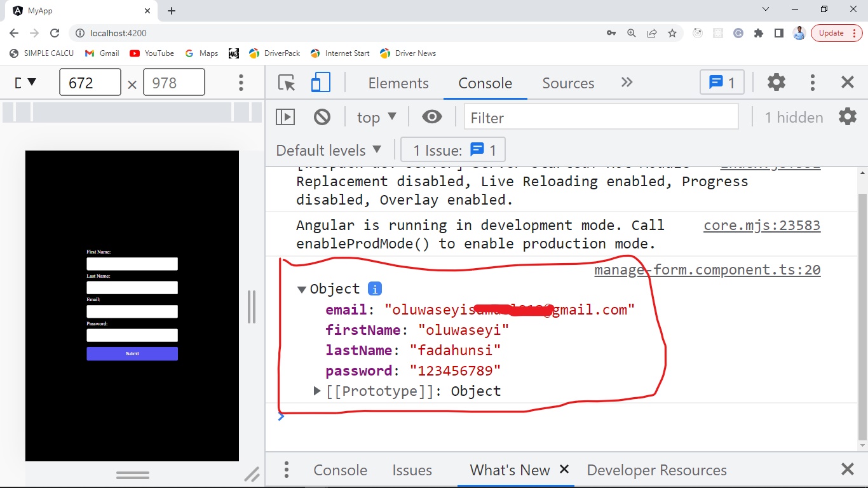This screenshot has height=488, width=868.
Task: Select the firstName value "oluwaseyi"
Action: 464,330
